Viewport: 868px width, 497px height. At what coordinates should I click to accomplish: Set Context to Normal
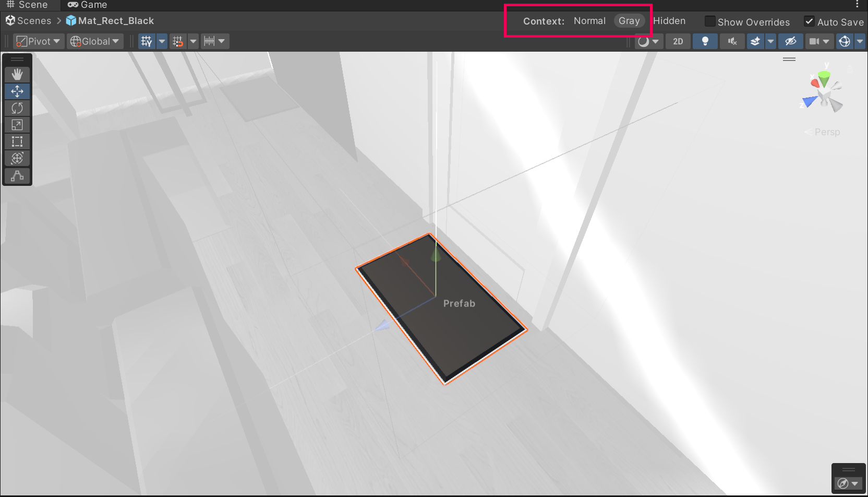pyautogui.click(x=589, y=21)
